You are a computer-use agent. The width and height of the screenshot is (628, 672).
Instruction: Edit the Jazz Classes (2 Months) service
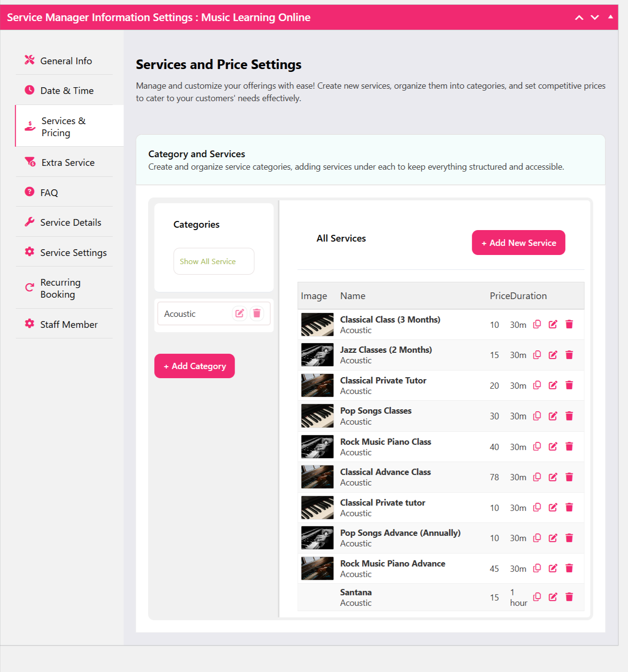coord(553,355)
